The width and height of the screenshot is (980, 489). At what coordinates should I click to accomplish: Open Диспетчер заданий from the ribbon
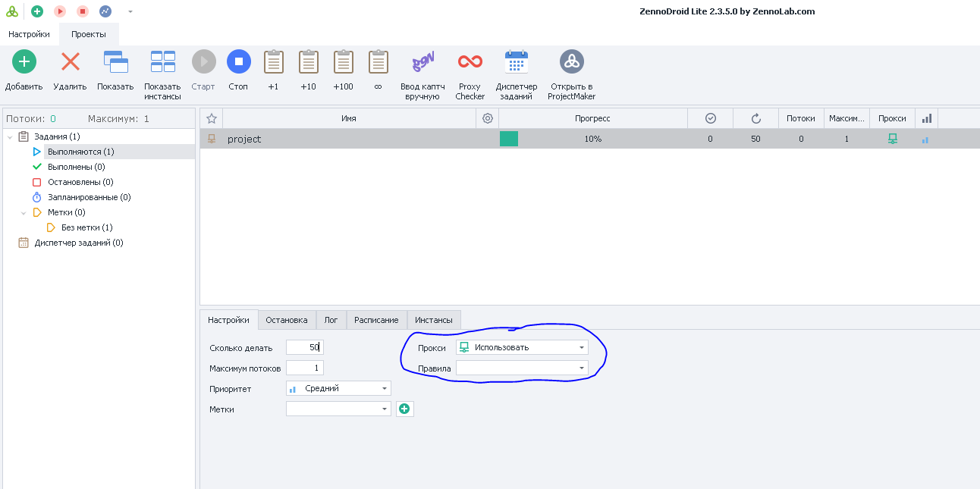[x=517, y=76]
